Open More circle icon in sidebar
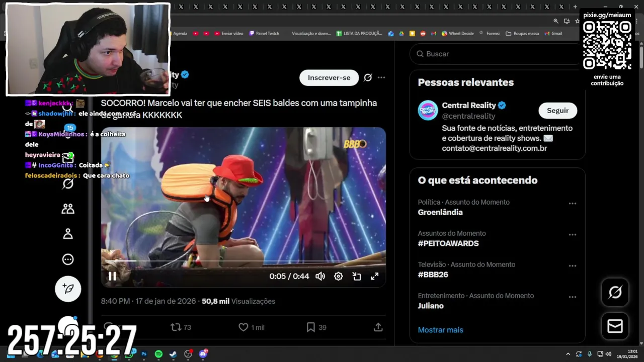644x362 pixels. [x=68, y=259]
